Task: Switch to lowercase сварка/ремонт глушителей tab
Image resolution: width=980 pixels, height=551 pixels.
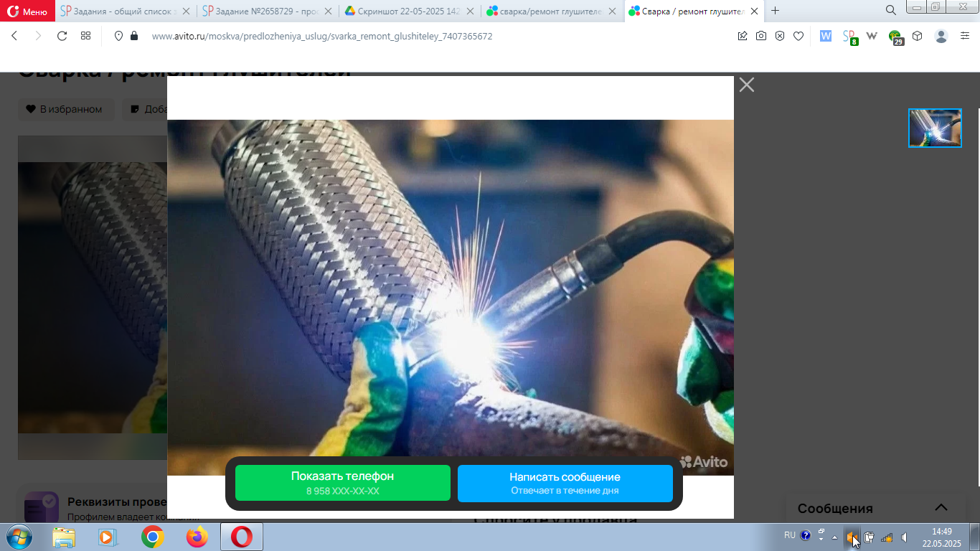Action: 552,11
